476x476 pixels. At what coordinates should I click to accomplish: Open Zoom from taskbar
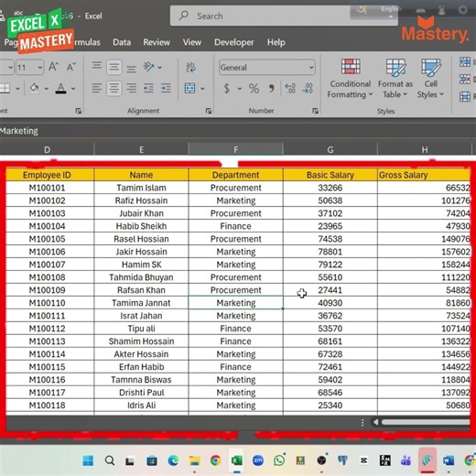pyautogui.click(x=258, y=460)
